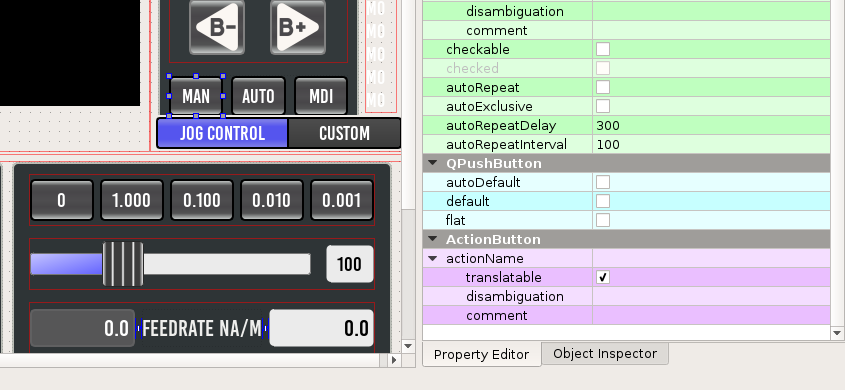Image resolution: width=845 pixels, height=390 pixels.
Task: Click the B+ jog arrow button
Action: click(x=297, y=27)
